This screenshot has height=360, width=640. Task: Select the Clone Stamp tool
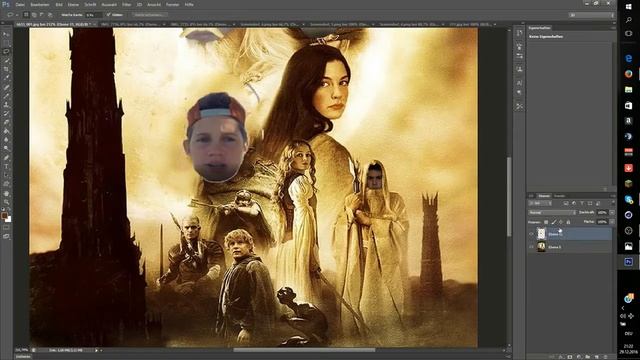point(6,105)
